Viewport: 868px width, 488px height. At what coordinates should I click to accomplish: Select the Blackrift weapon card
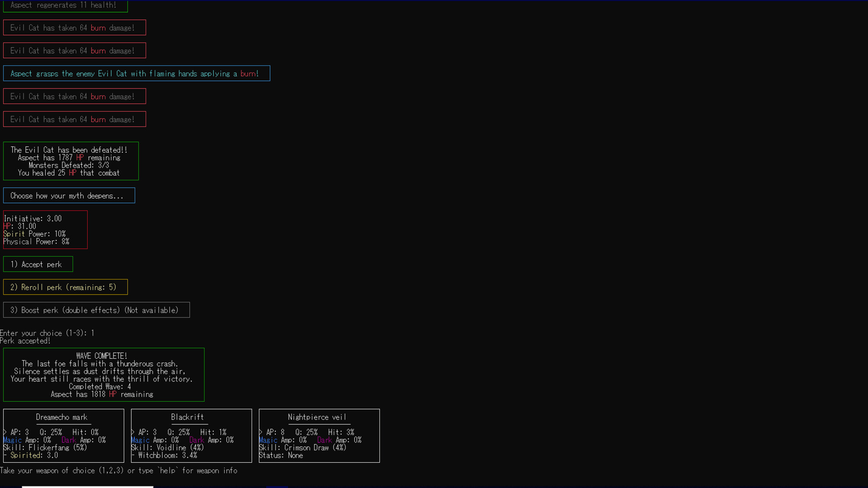191,435
